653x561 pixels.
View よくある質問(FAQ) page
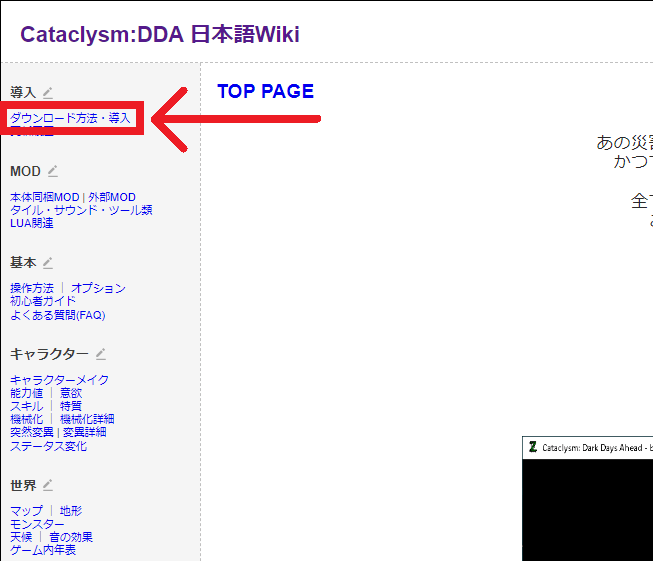(57, 315)
